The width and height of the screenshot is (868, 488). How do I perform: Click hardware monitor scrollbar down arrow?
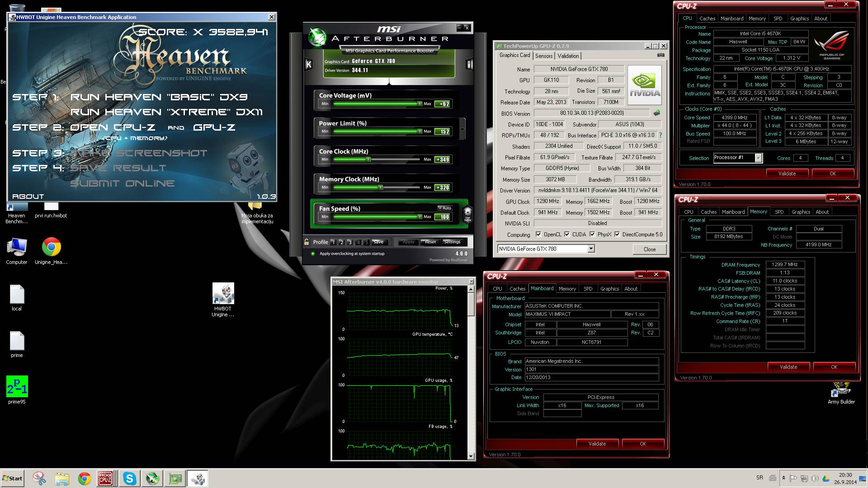[x=471, y=456]
